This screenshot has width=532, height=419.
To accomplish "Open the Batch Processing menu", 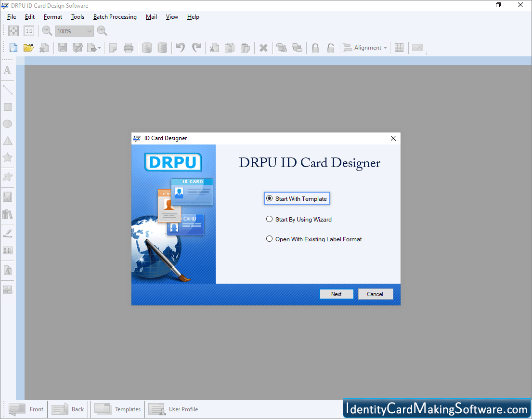I will 115,16.
